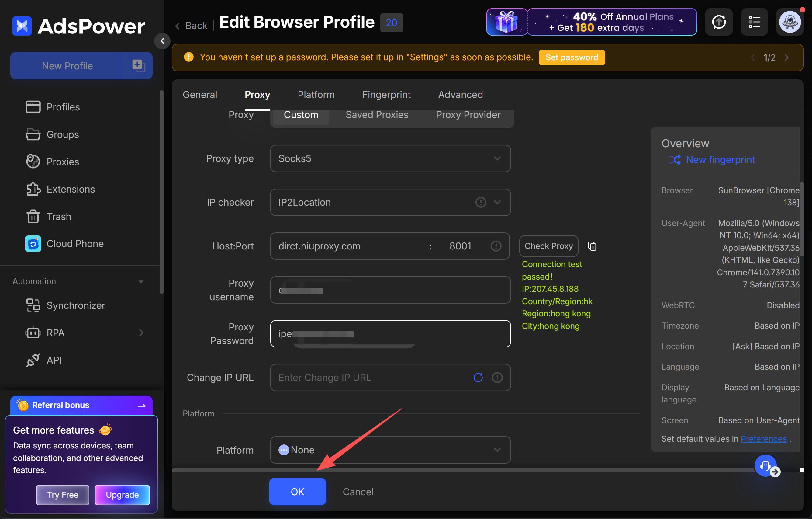
Task: Open the customer support chat bubble
Action: tap(765, 466)
